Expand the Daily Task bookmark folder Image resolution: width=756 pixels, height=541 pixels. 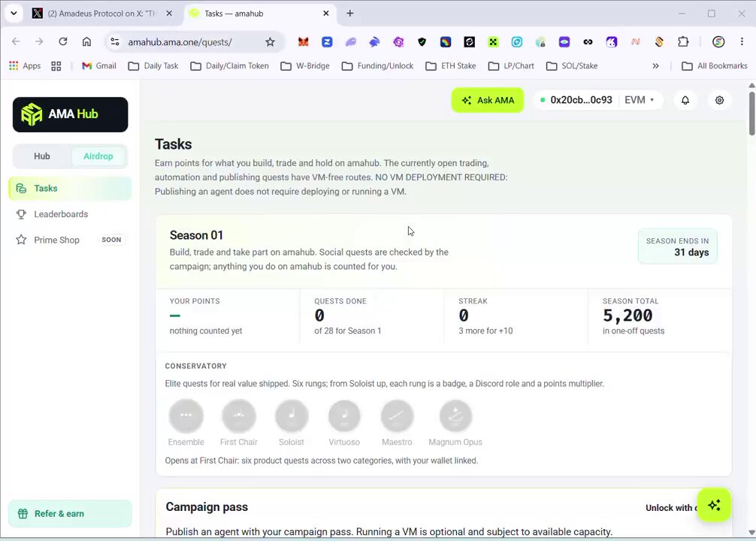click(x=153, y=66)
